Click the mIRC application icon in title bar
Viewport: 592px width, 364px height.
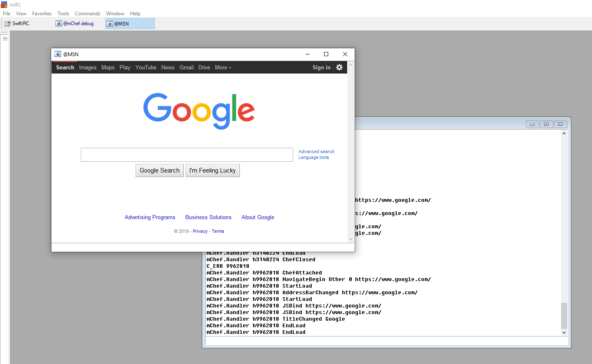[x=4, y=5]
